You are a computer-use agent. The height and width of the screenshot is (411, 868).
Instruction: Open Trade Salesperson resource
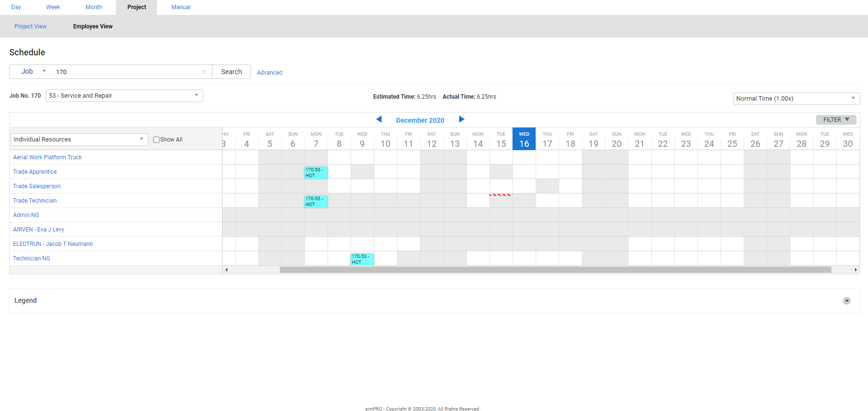click(x=37, y=186)
